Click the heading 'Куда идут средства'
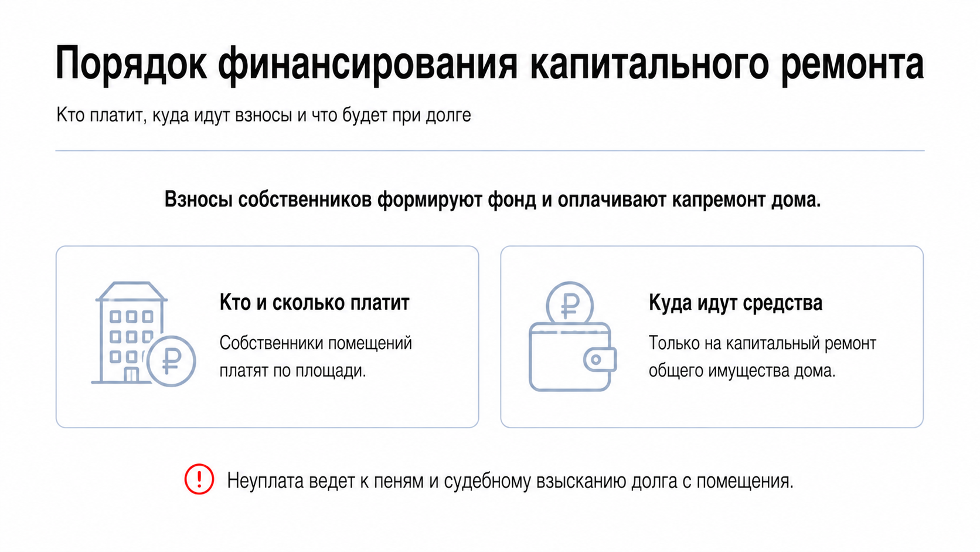 (x=736, y=303)
